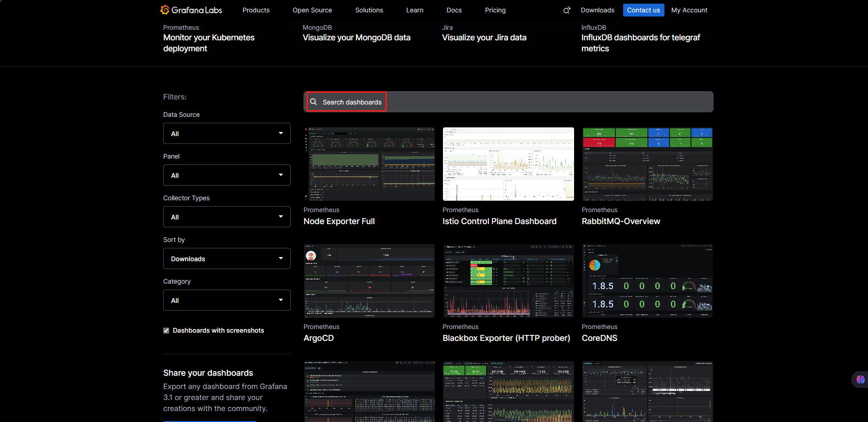
Task: Open the CoreDNS dashboard title link
Action: [x=599, y=338]
